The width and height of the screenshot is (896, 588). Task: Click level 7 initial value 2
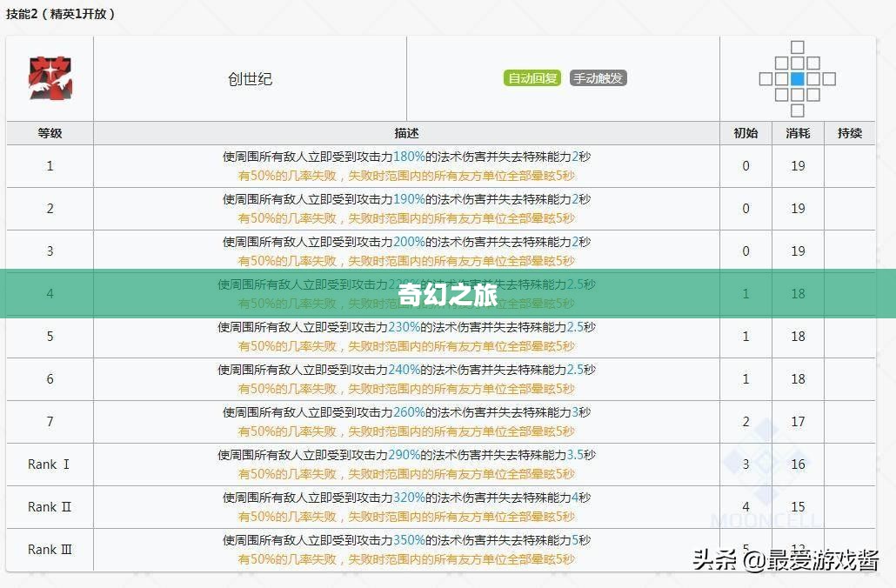[x=746, y=422]
